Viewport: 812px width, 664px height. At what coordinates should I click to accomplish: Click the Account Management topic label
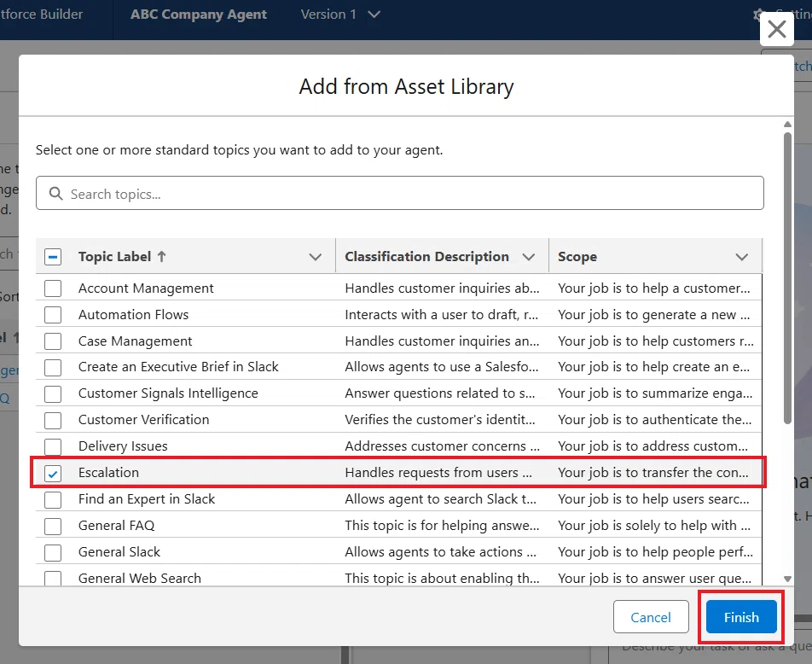146,288
